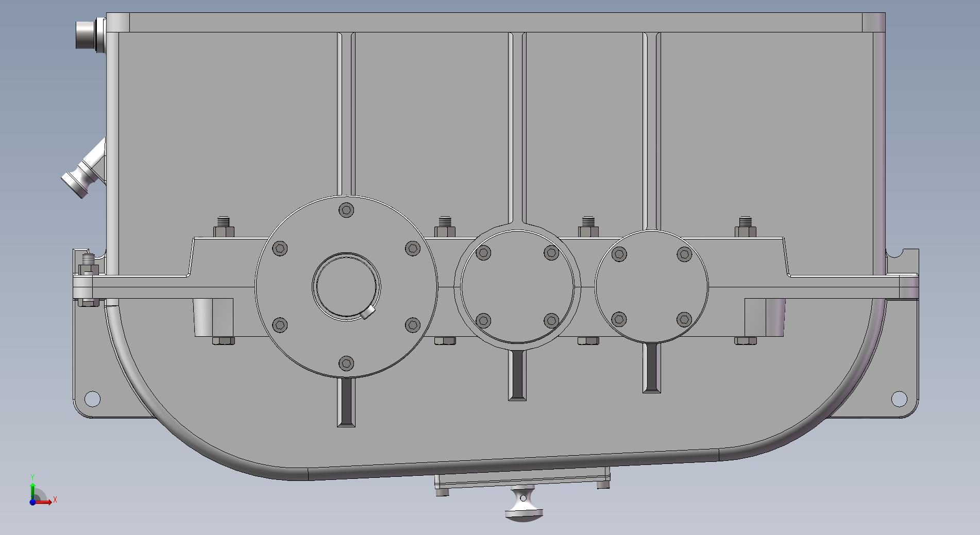
Task: Select the breather cap at the top-left corner
Action: tap(86, 35)
